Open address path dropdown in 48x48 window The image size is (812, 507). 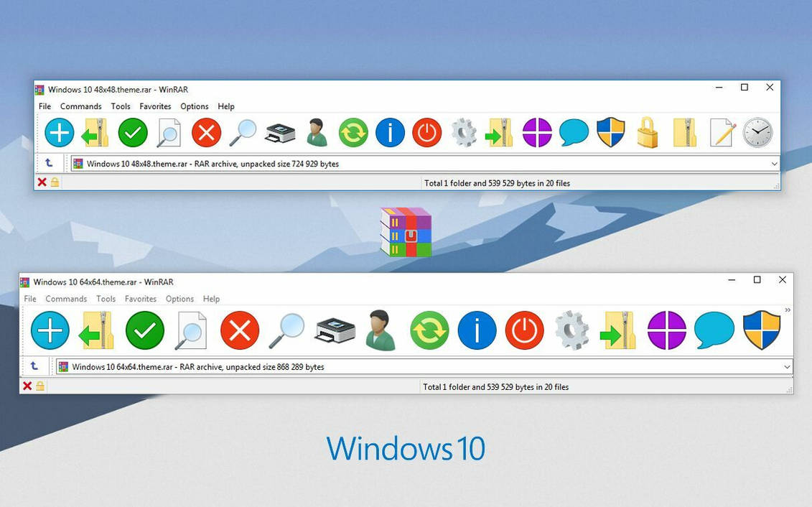pyautogui.click(x=774, y=164)
